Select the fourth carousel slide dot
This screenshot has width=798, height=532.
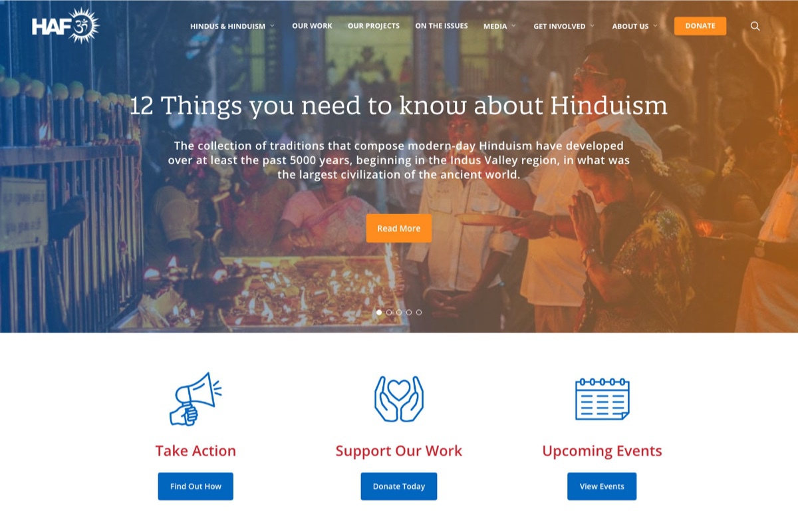(409, 312)
